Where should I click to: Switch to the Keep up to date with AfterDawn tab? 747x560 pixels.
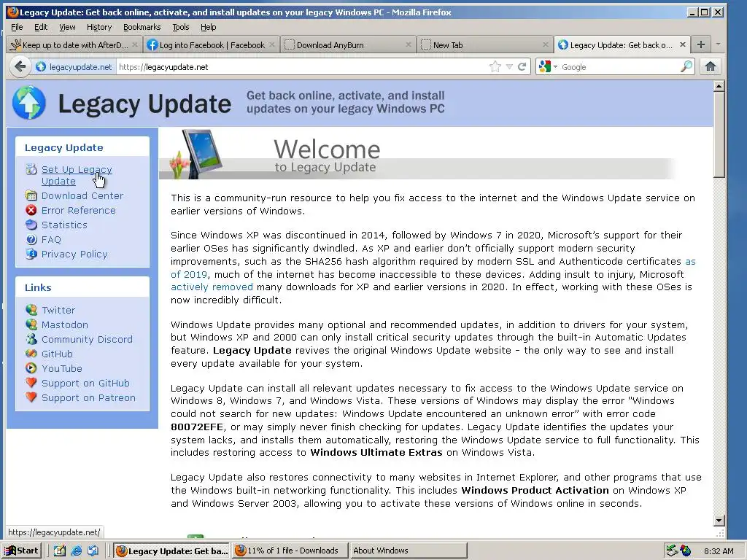click(x=74, y=44)
